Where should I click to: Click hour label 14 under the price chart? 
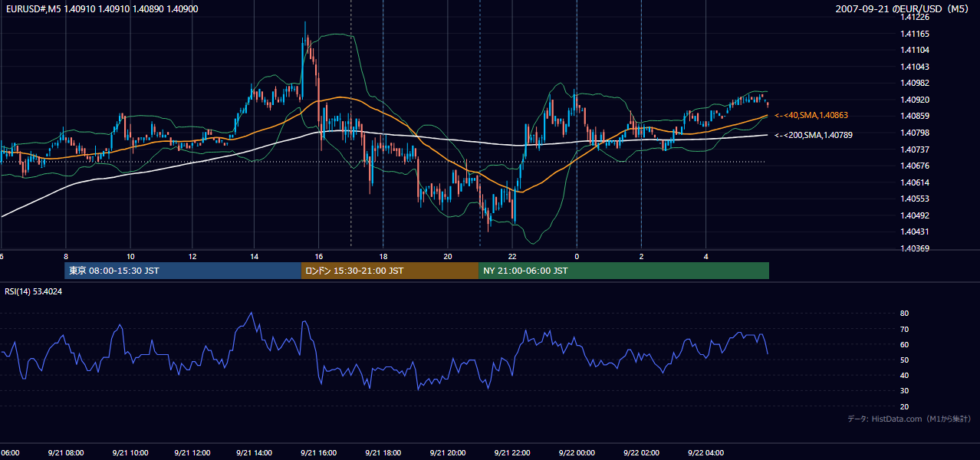tap(255, 256)
